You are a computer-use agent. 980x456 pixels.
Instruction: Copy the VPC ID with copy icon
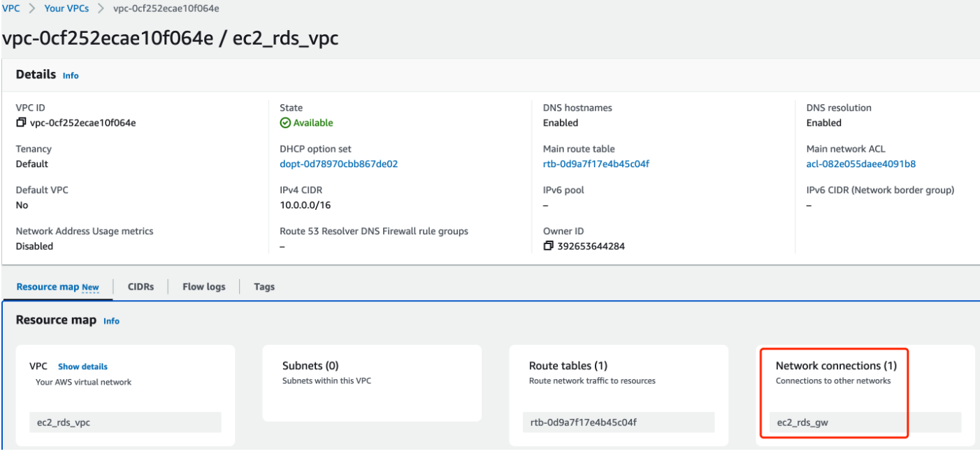21,123
